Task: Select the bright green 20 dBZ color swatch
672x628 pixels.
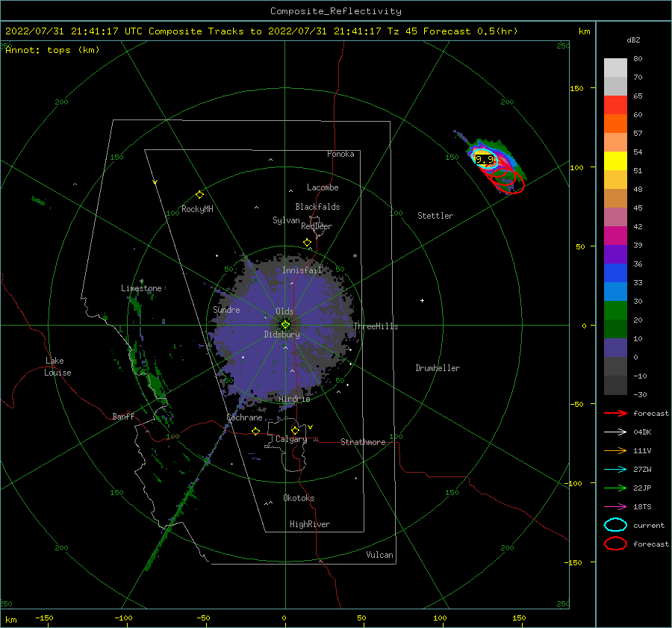Action: (x=615, y=311)
